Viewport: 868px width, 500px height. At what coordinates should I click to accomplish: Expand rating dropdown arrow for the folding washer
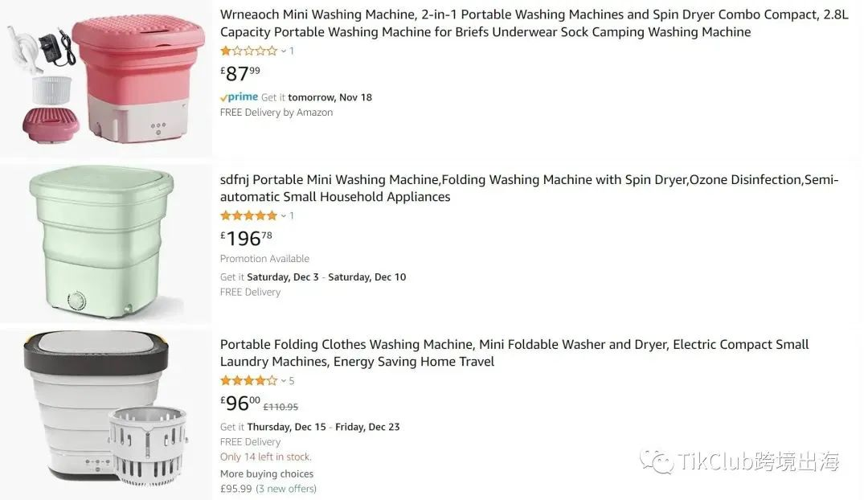(284, 380)
